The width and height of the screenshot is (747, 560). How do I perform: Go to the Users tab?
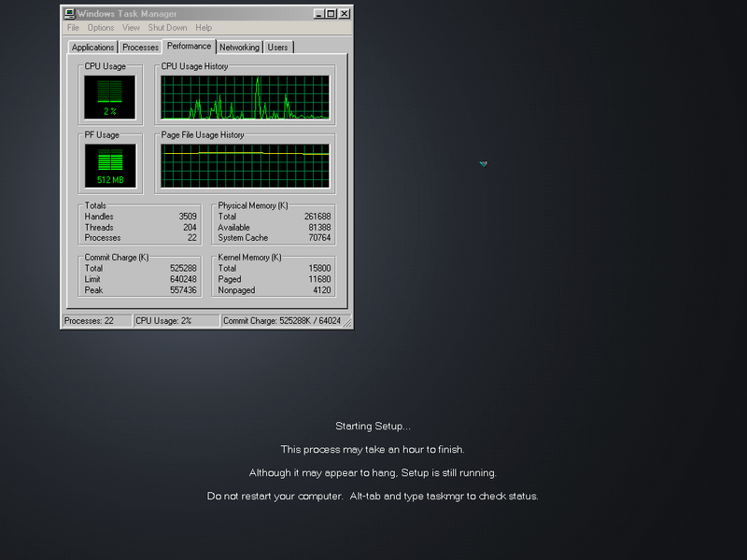pyautogui.click(x=277, y=48)
